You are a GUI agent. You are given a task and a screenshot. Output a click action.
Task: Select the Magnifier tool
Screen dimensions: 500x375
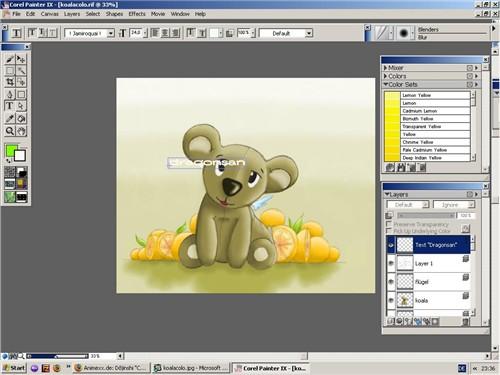click(x=10, y=131)
